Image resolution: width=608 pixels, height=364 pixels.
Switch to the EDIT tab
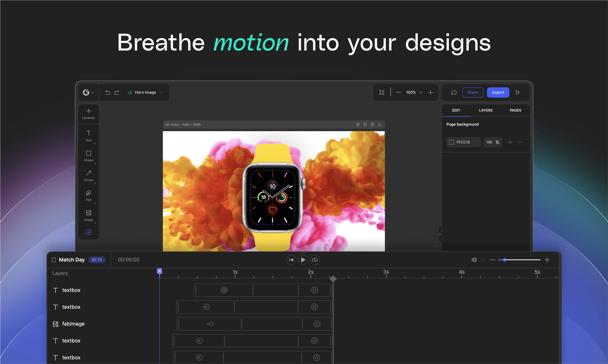coord(456,110)
